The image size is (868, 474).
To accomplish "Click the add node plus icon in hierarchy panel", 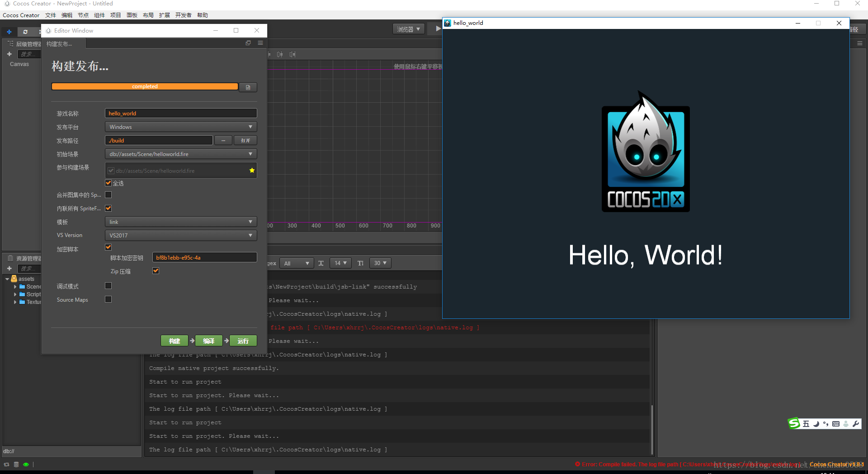I will (x=9, y=54).
